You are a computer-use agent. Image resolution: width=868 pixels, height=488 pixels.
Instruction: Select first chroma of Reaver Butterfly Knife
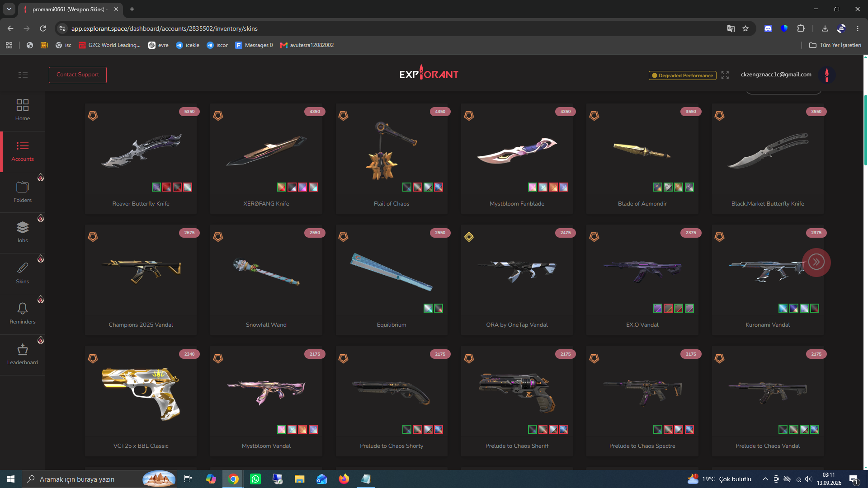156,187
